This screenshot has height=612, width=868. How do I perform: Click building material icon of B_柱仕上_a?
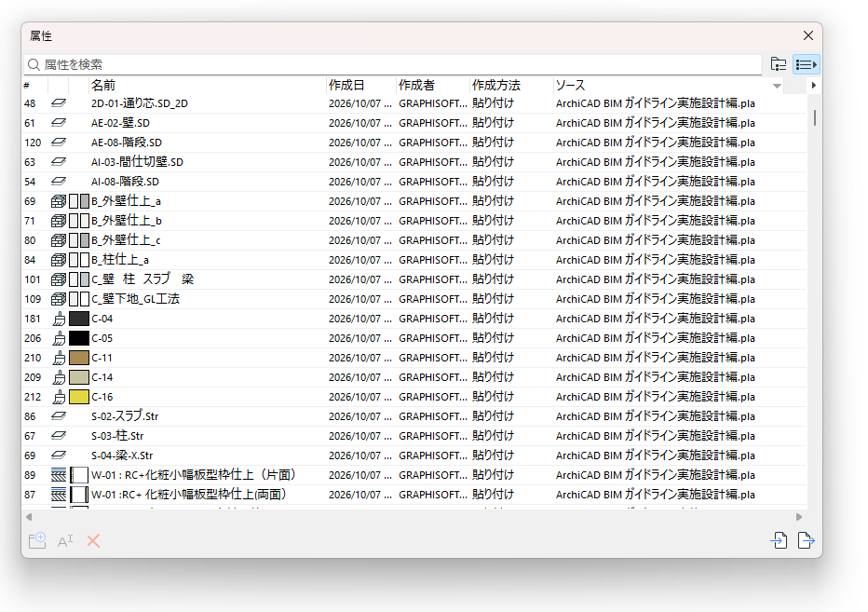coord(59,260)
